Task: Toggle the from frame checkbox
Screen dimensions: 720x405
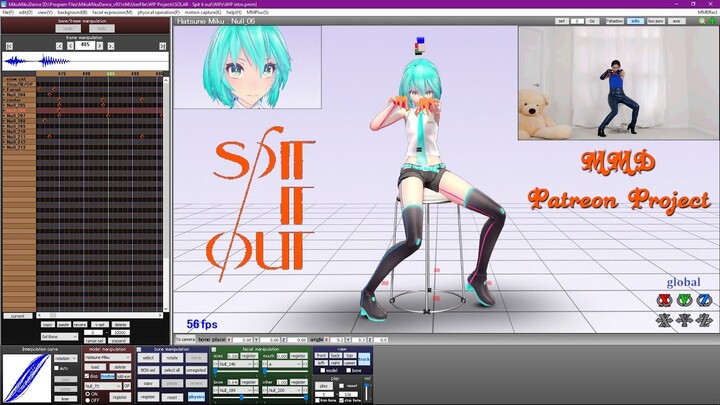Action: pyautogui.click(x=317, y=400)
